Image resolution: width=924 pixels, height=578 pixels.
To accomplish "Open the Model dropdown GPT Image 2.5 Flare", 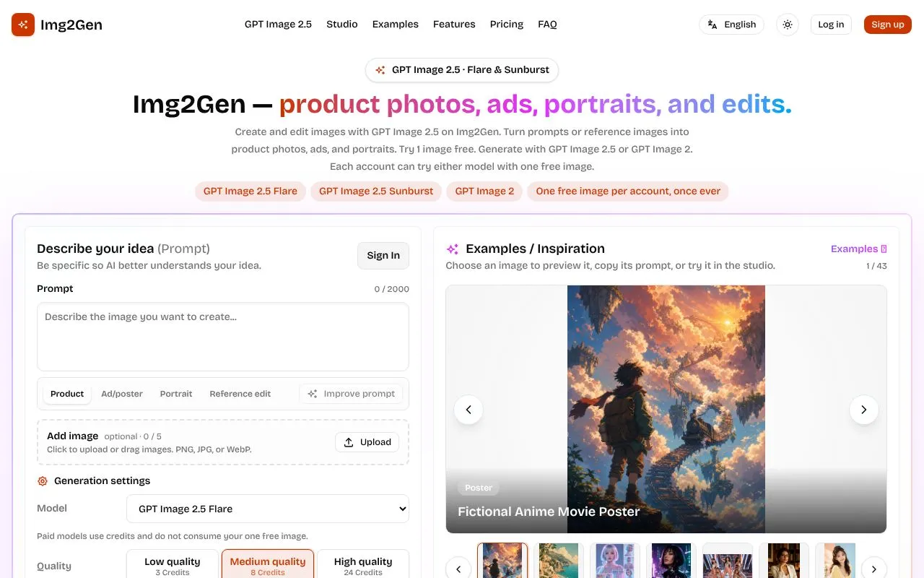I will point(268,509).
